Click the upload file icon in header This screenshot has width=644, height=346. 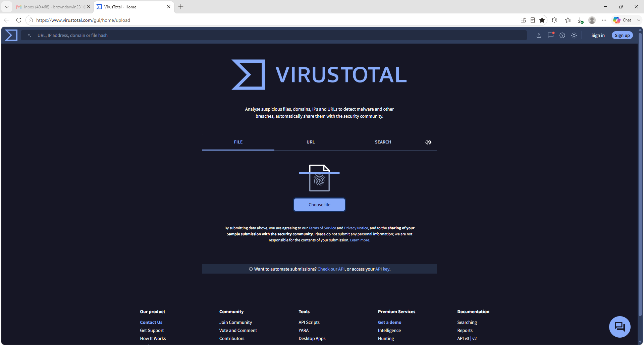539,35
